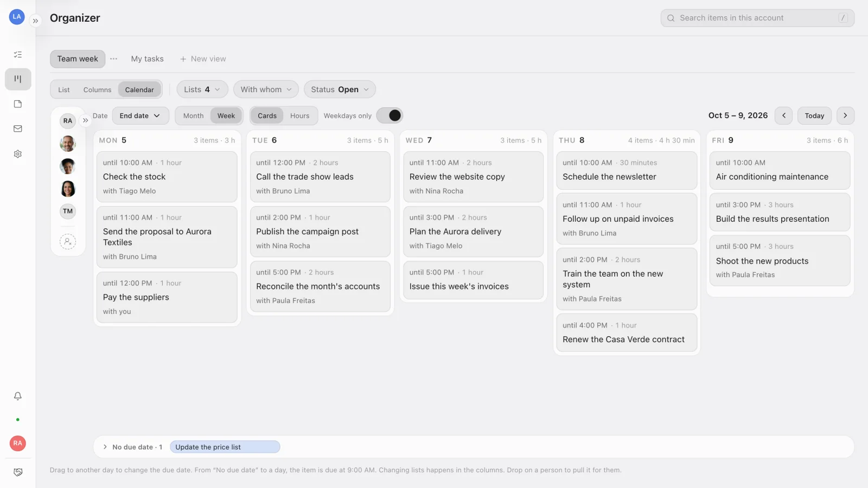Open the End date dropdown
The width and height of the screenshot is (868, 488).
coord(141,115)
